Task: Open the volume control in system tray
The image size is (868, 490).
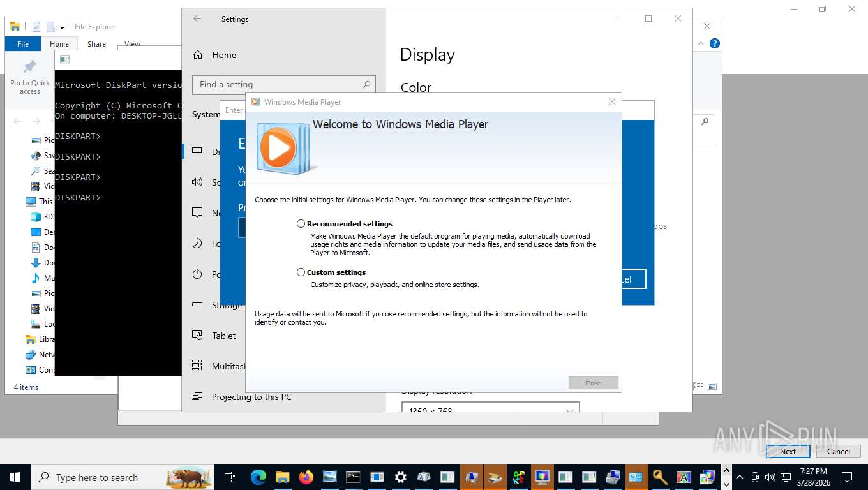Action: [770, 477]
